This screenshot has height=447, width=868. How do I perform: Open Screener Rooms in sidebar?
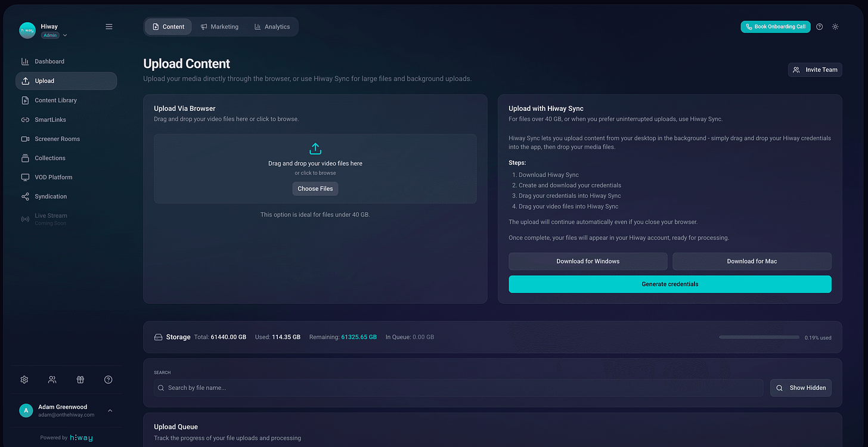point(66,139)
